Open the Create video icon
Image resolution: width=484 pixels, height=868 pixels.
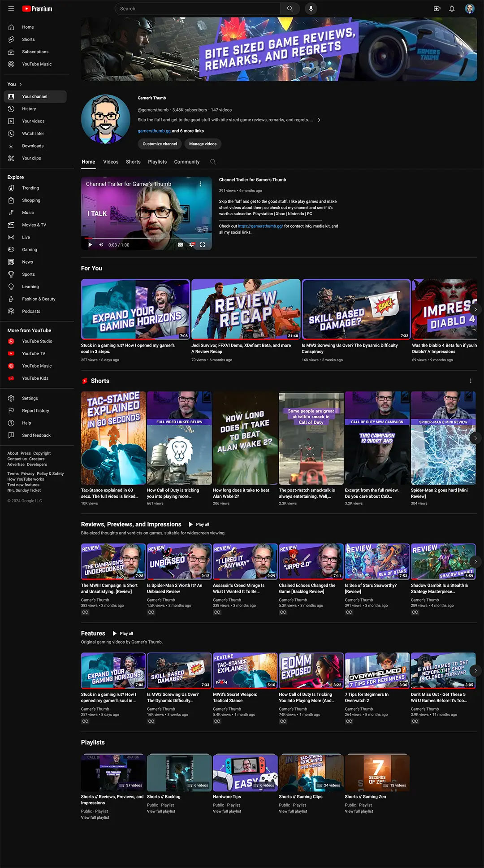[437, 9]
